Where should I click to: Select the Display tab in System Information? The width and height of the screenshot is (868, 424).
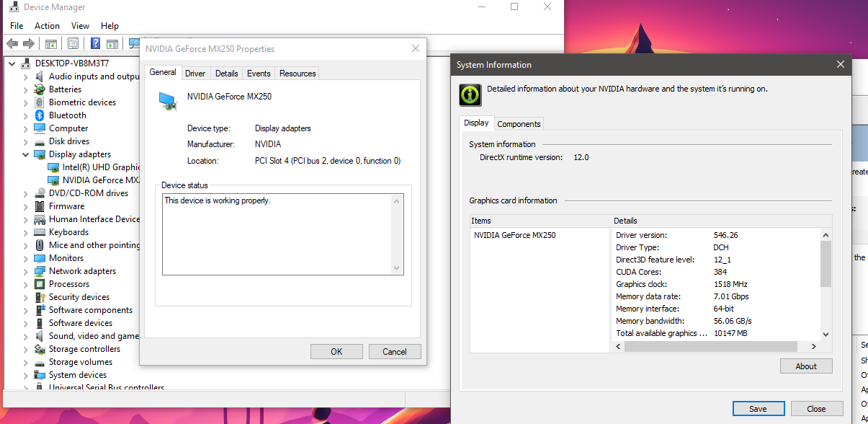tap(476, 123)
